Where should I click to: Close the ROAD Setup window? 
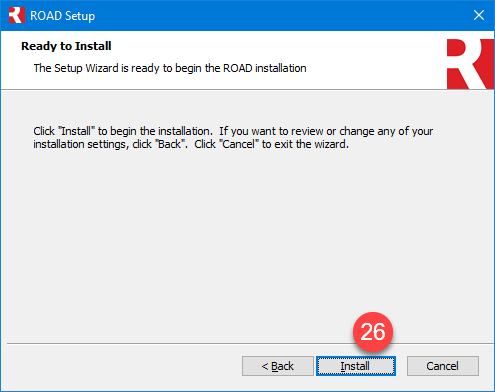(479, 15)
